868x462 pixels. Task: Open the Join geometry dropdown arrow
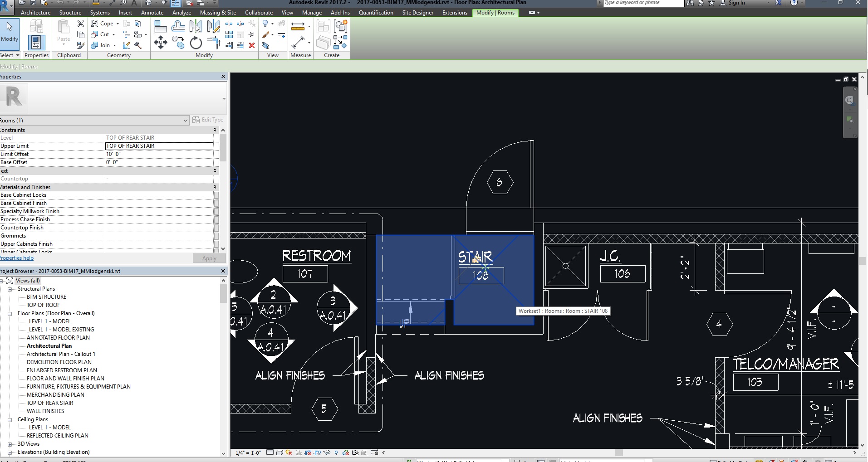pos(114,45)
